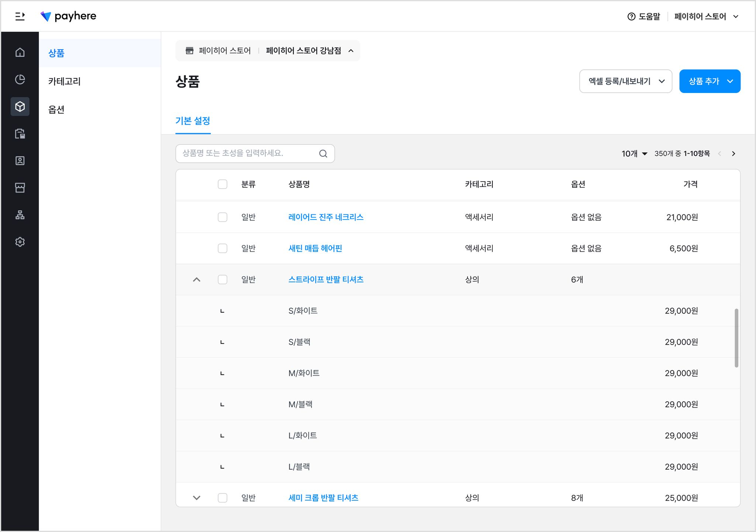
Task: Open the customer profile sidebar icon
Action: tap(20, 160)
